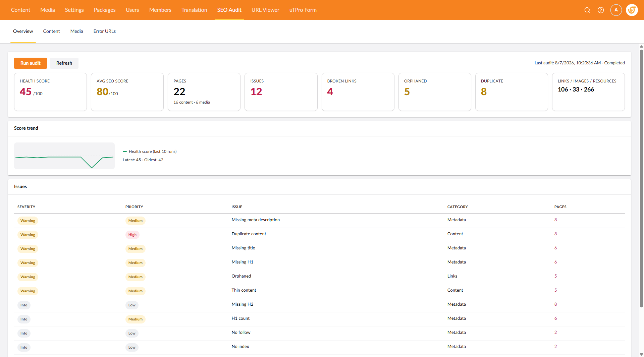This screenshot has width=644, height=357.
Task: Select the Health Score card
Action: [x=50, y=92]
